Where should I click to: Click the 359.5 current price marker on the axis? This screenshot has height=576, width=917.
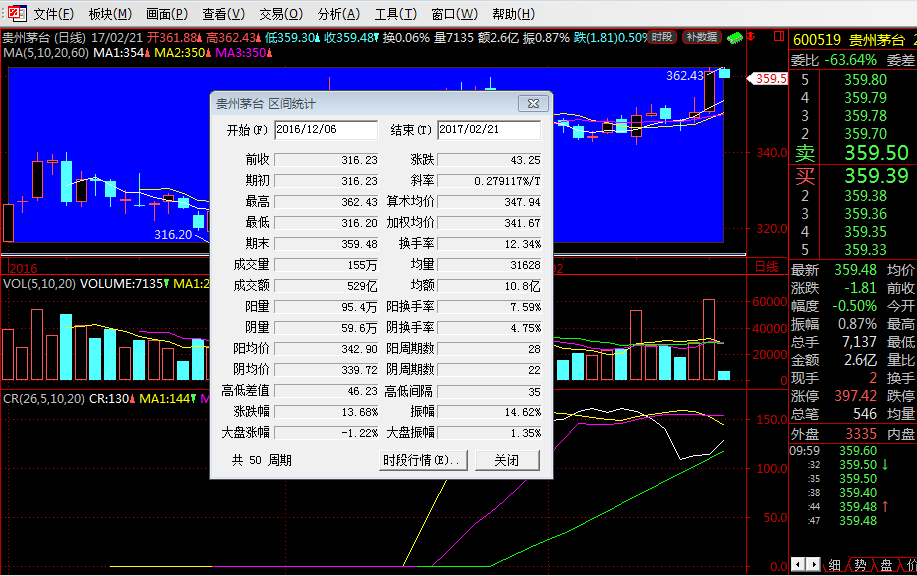point(768,78)
